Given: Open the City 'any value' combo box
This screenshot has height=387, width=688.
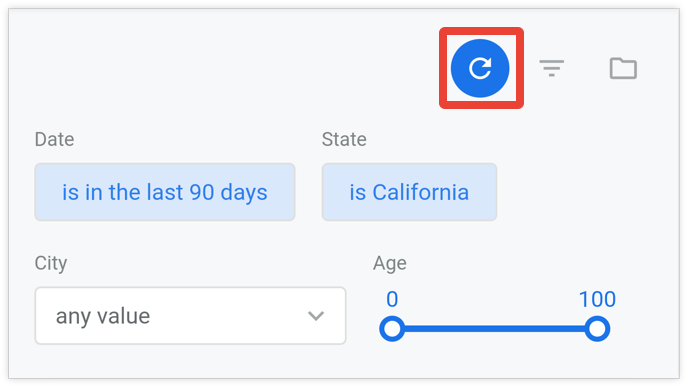Looking at the screenshot, I should click(190, 316).
